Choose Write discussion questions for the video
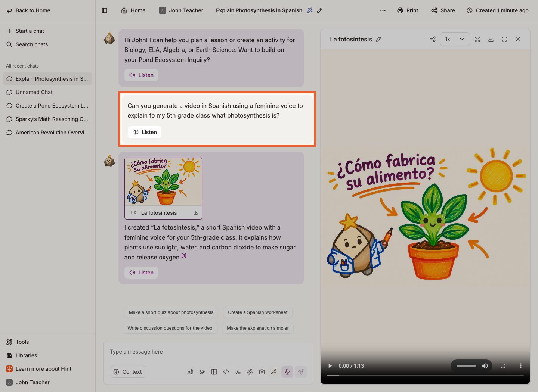This screenshot has width=538, height=392. point(170,328)
